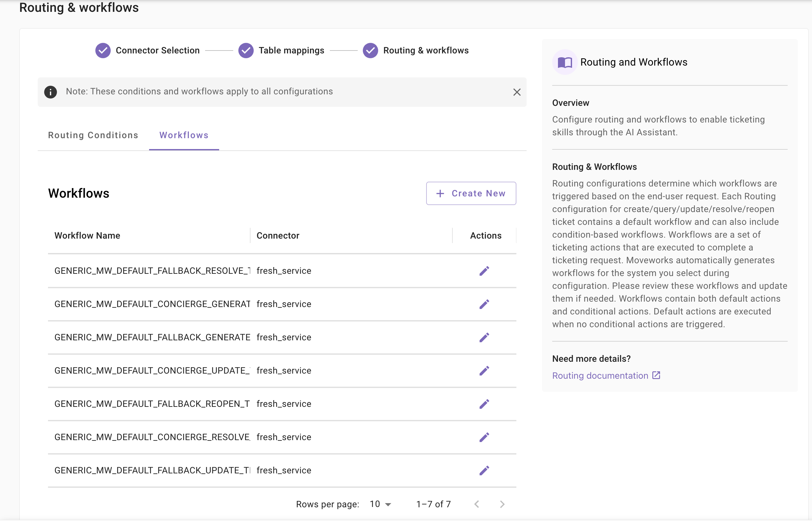The height and width of the screenshot is (522, 812).
Task: Click the Routing and Workflows book icon
Action: point(564,62)
